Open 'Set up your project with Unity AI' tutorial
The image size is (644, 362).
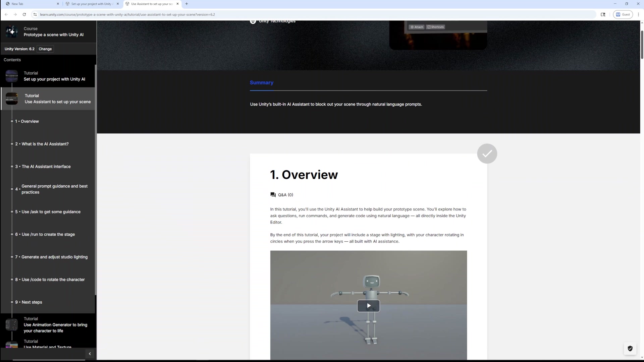pos(54,79)
